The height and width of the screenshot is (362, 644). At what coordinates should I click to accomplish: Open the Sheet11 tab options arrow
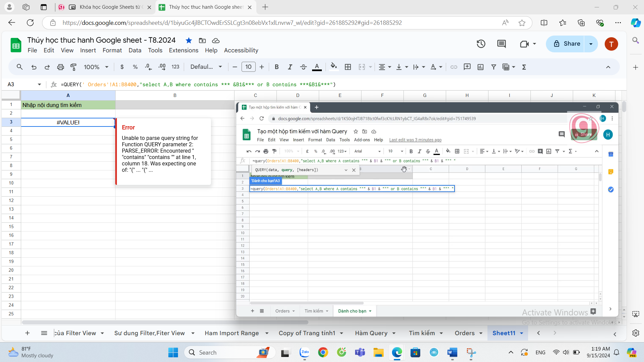tap(522, 333)
